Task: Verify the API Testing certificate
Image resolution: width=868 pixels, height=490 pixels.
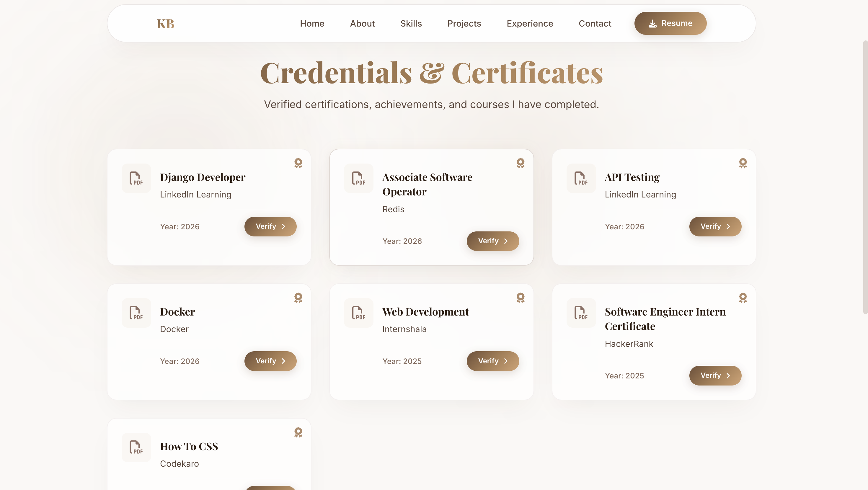Action: point(715,226)
